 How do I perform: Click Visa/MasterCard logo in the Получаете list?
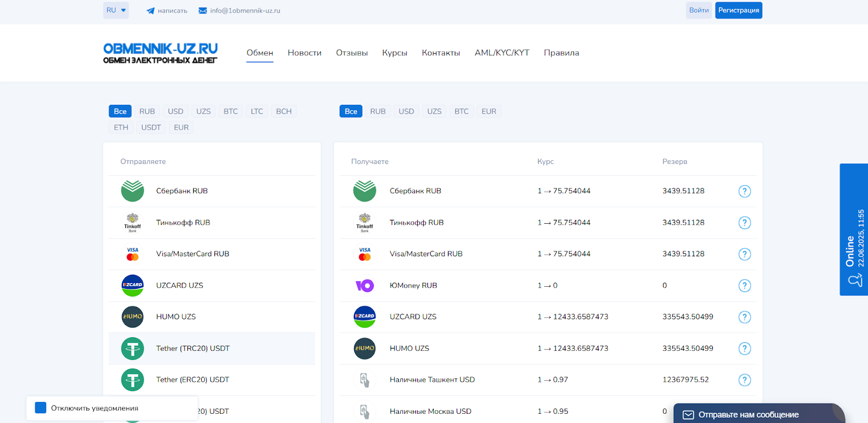click(365, 254)
